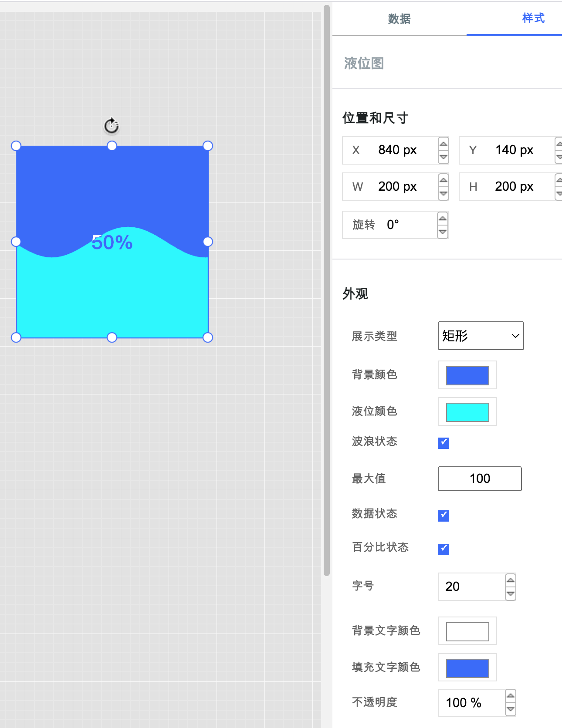The width and height of the screenshot is (562, 728).
Task: Increase X position with up arrow
Action: pos(444,144)
